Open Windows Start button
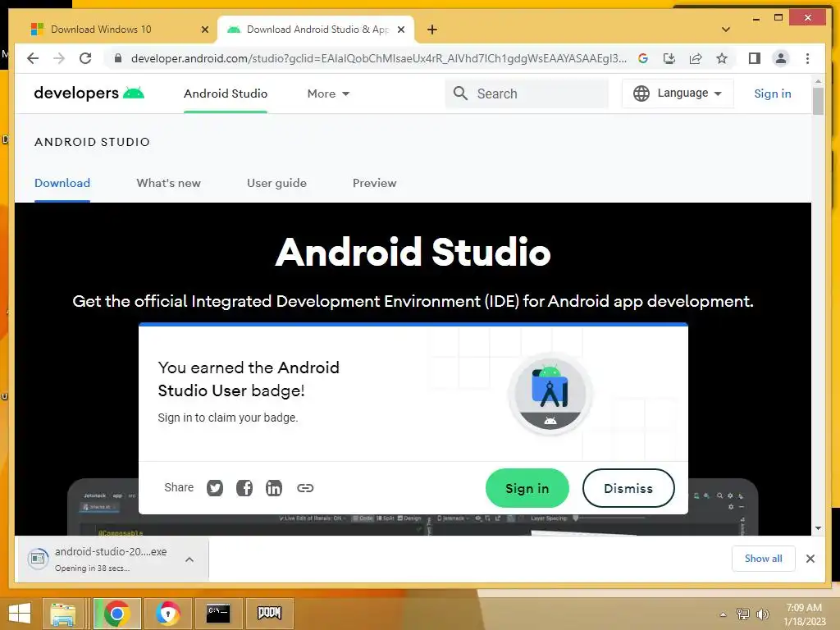840x630 pixels. coord(20,614)
